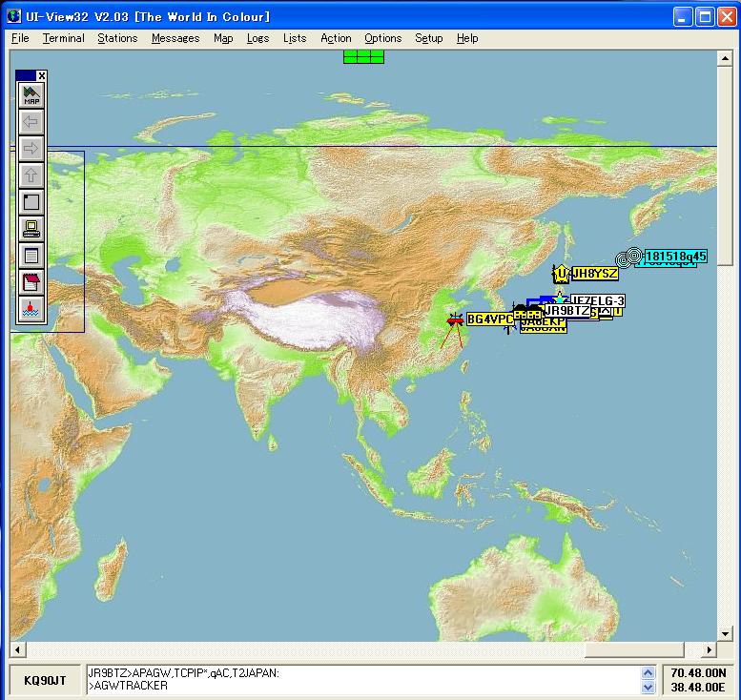Close the floating toolbar palette
The image size is (741, 700).
pyautogui.click(x=41, y=76)
